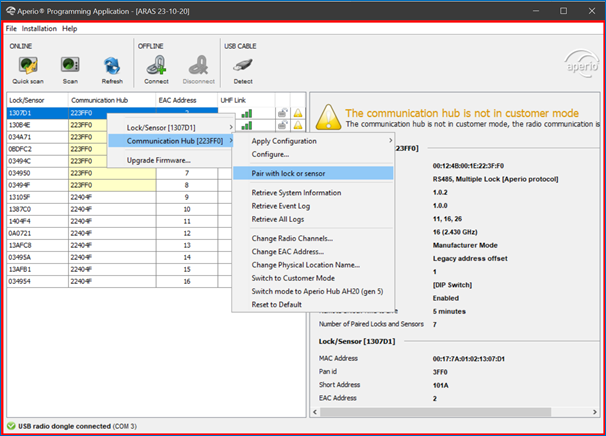Click the green check icon in status bar
The image size is (606, 436).
11,426
